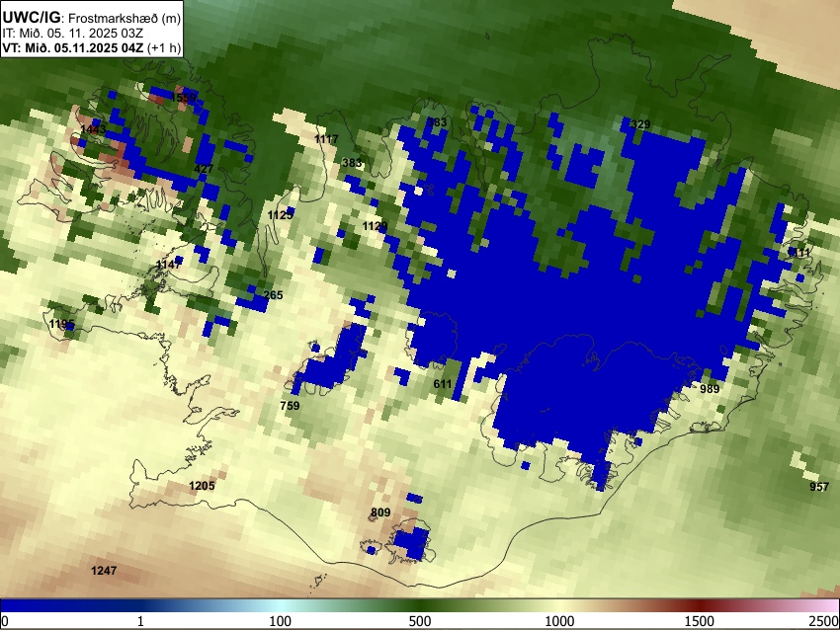Click the 759 map value
This screenshot has width=840, height=630.
pyautogui.click(x=290, y=406)
